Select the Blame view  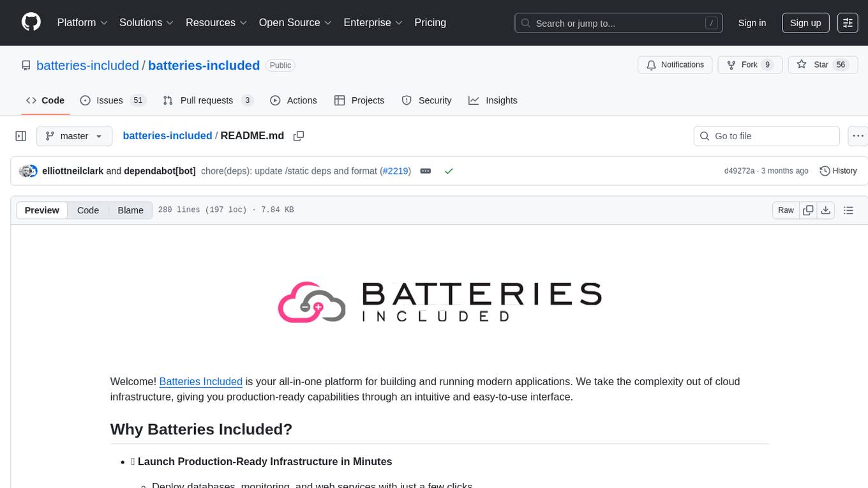[130, 210]
